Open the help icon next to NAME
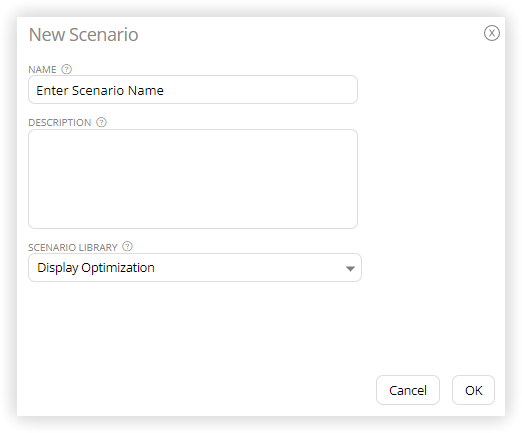 point(67,69)
